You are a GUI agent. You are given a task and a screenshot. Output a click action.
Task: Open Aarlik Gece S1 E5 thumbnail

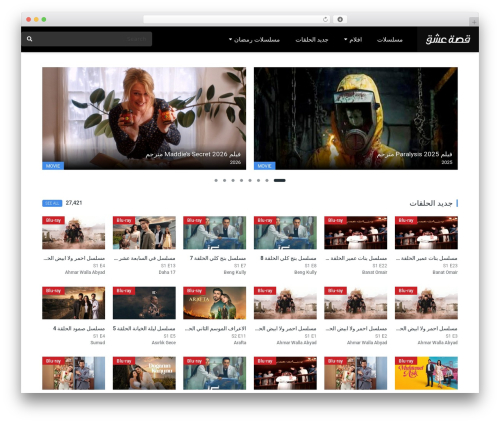[x=144, y=303]
